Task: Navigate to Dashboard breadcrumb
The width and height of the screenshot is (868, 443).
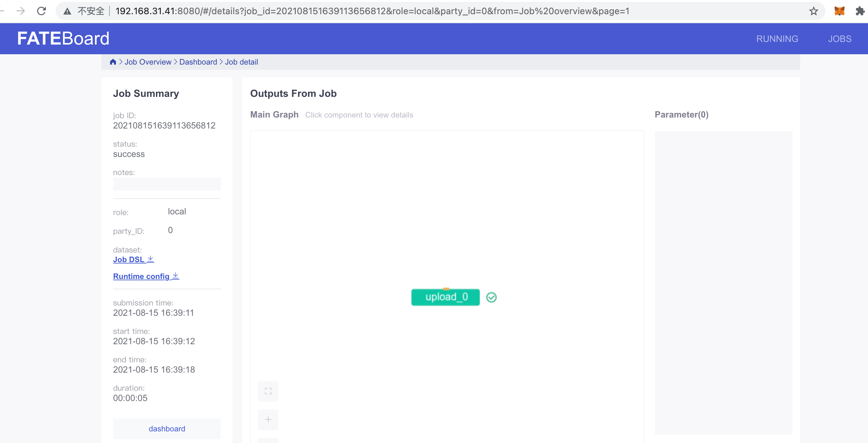Action: pos(198,62)
